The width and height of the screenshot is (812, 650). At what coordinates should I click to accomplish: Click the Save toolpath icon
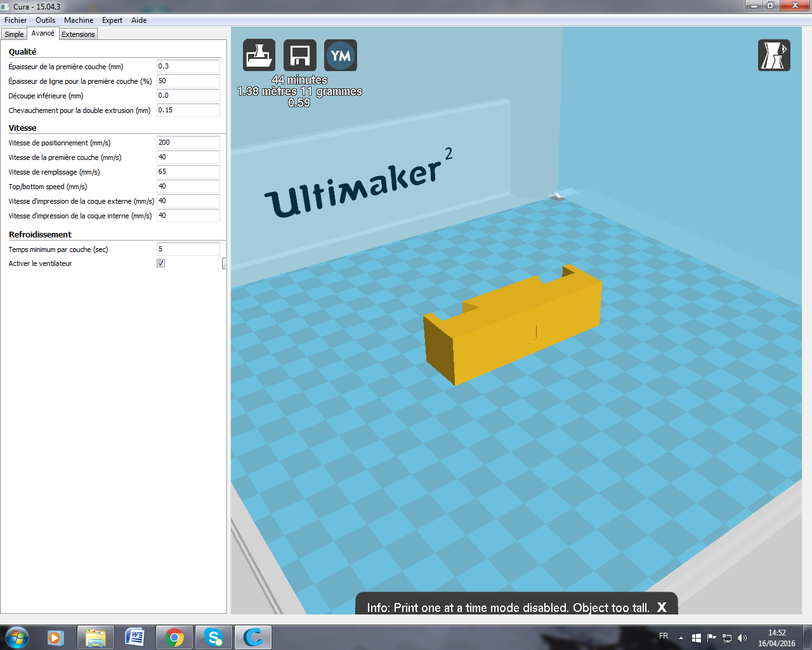pos(299,55)
